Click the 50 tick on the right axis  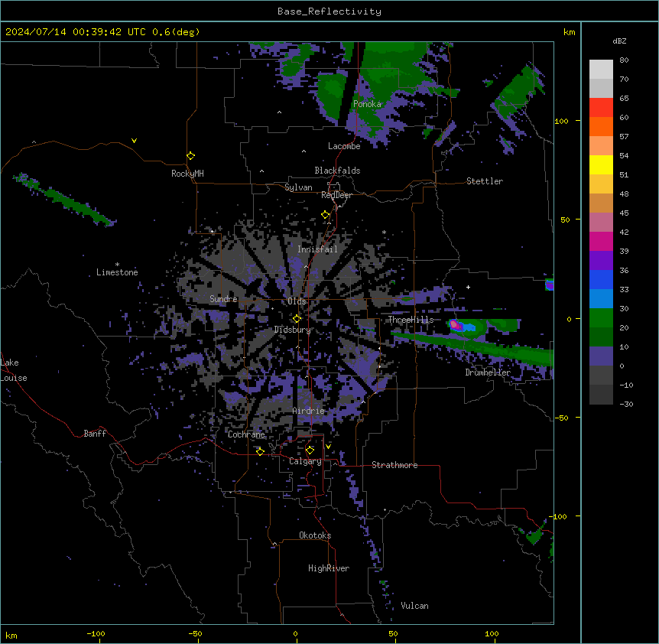tap(565, 220)
